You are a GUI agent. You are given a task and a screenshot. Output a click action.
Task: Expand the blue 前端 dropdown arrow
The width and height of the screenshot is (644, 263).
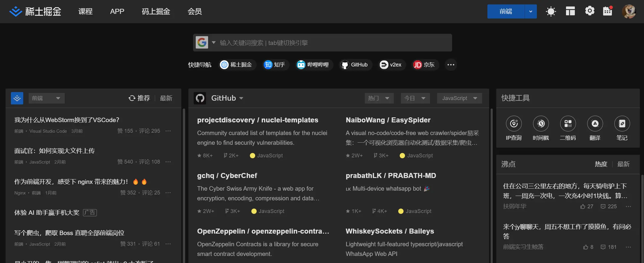531,11
